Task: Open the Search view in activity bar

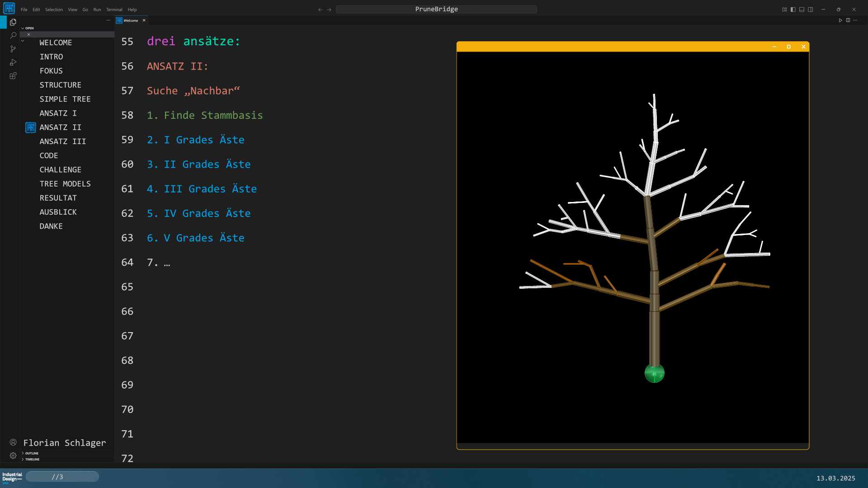Action: click(x=13, y=35)
